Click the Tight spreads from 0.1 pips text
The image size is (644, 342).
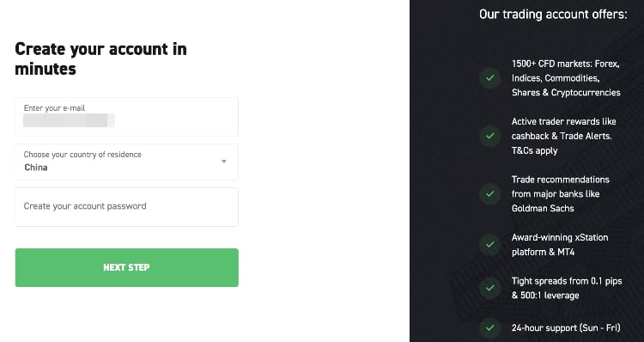pos(567,288)
